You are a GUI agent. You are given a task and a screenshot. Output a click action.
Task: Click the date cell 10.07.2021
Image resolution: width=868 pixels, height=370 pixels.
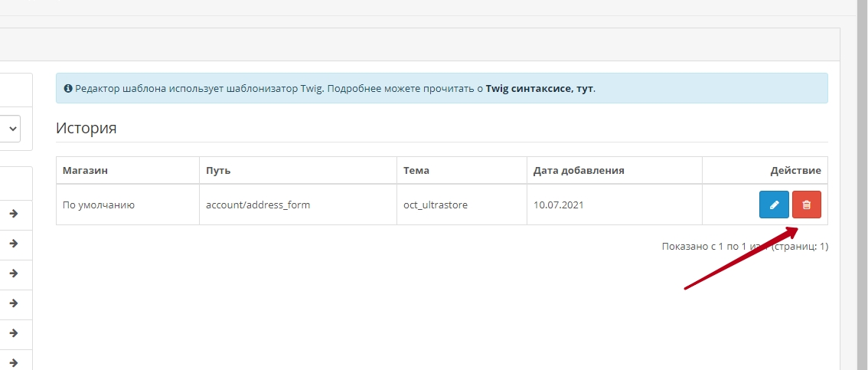pyautogui.click(x=557, y=205)
